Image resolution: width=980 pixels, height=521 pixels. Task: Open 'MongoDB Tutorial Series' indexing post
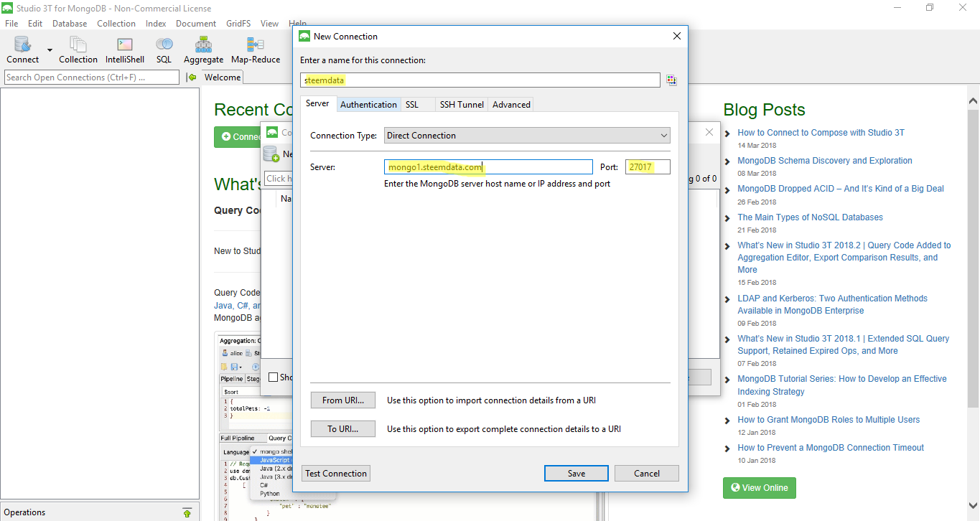pyautogui.click(x=842, y=385)
